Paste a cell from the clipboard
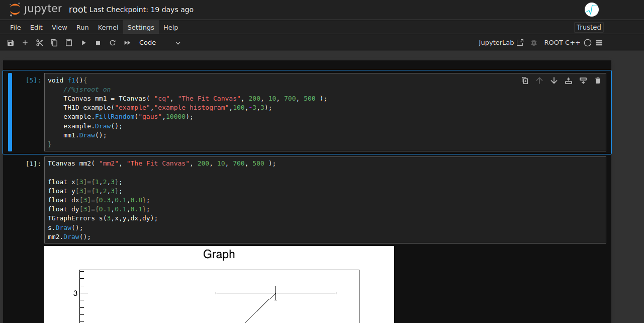 [69, 43]
